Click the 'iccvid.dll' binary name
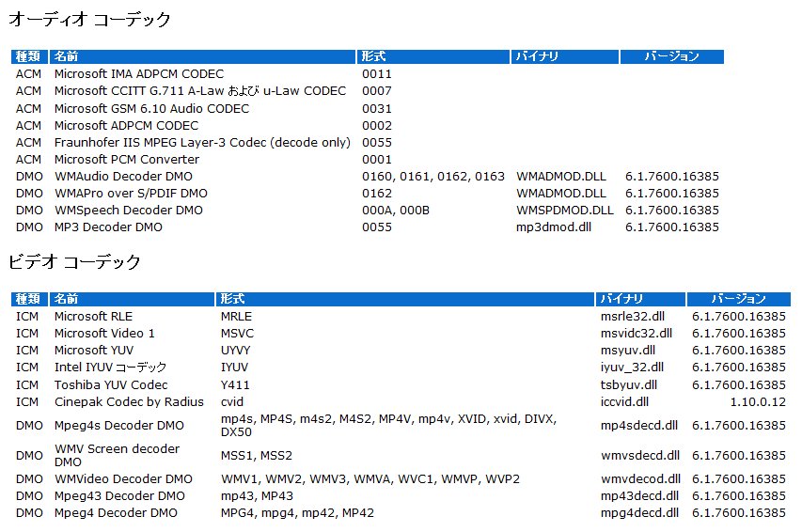This screenshot has height=532, width=802. [x=624, y=401]
